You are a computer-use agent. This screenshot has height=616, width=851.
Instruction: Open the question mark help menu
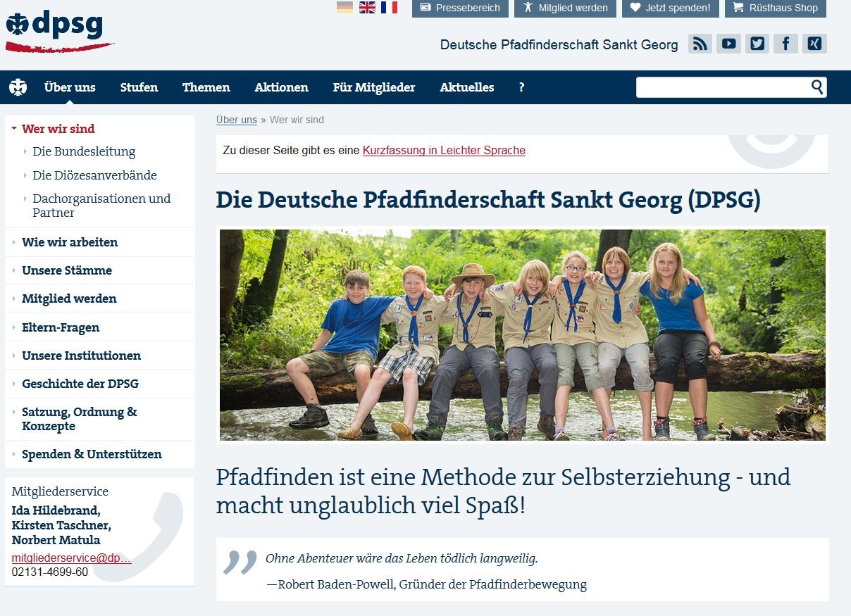pos(521,87)
